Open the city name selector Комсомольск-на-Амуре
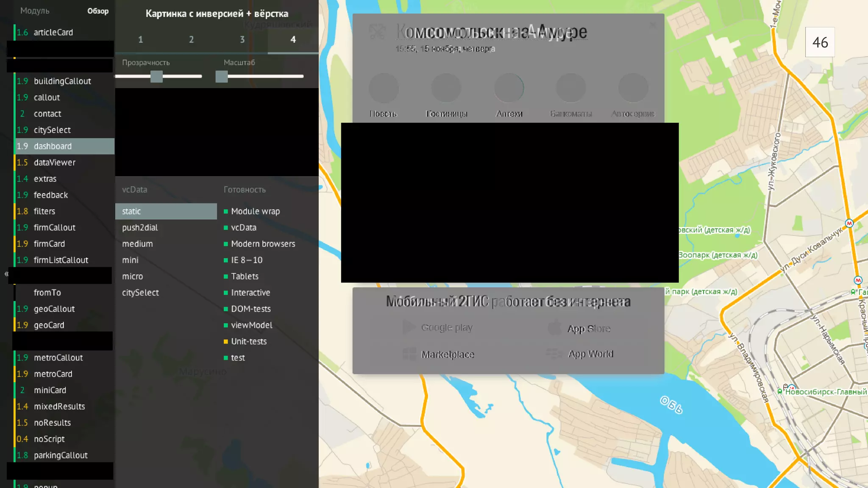This screenshot has width=868, height=488. [492, 32]
